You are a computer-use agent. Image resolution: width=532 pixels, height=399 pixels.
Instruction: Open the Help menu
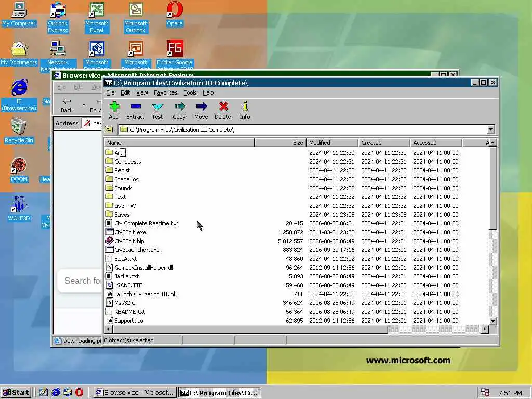[208, 92]
